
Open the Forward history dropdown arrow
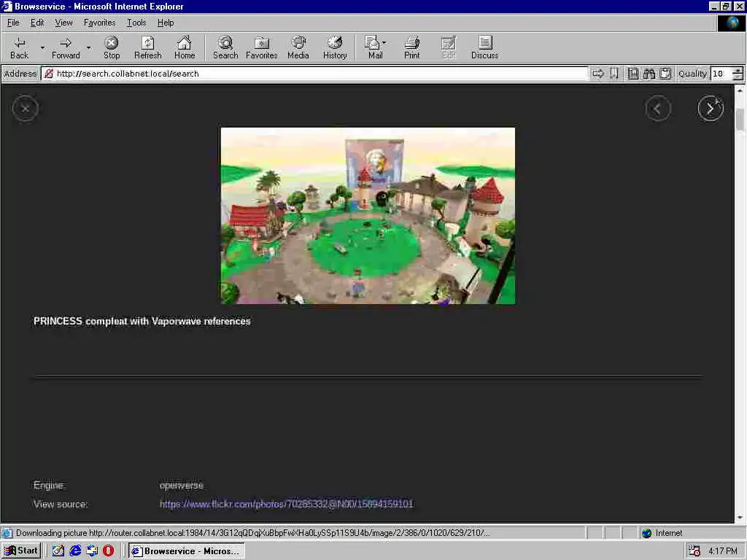(88, 47)
